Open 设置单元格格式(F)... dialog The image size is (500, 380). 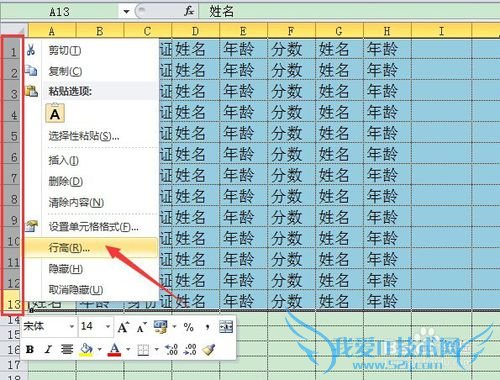point(91,227)
